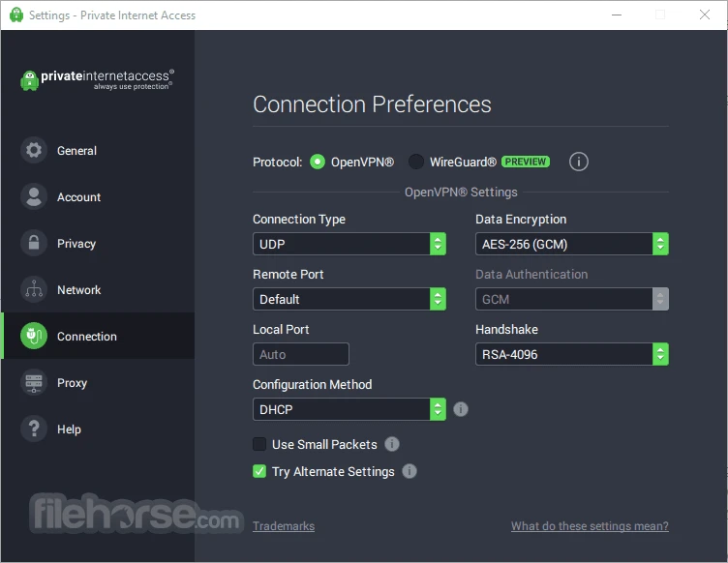This screenshot has width=728, height=563.
Task: Click the 'Protocol:' label
Action: 277,162
